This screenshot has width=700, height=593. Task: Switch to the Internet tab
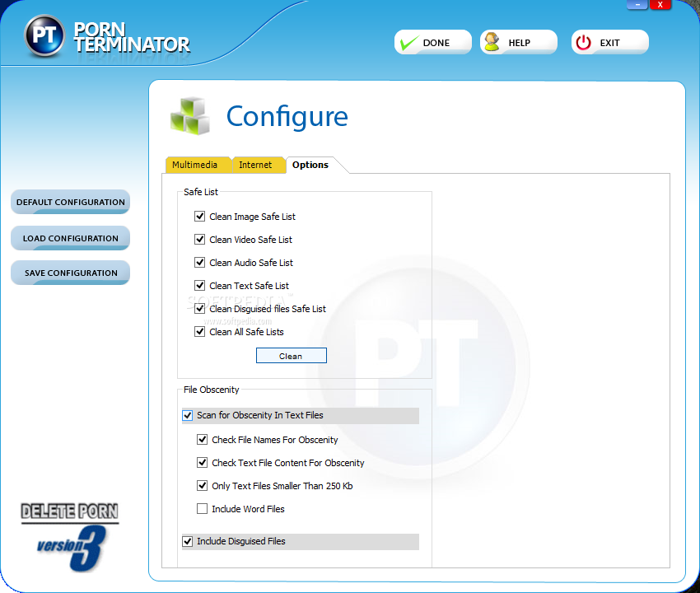pyautogui.click(x=258, y=165)
